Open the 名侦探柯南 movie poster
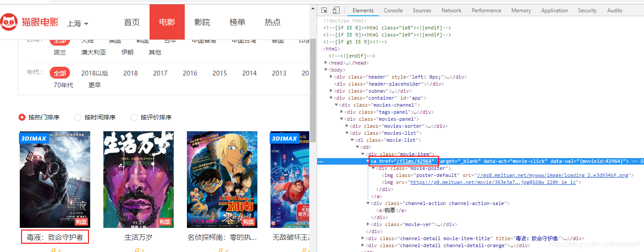644x252 pixels. (x=222, y=180)
